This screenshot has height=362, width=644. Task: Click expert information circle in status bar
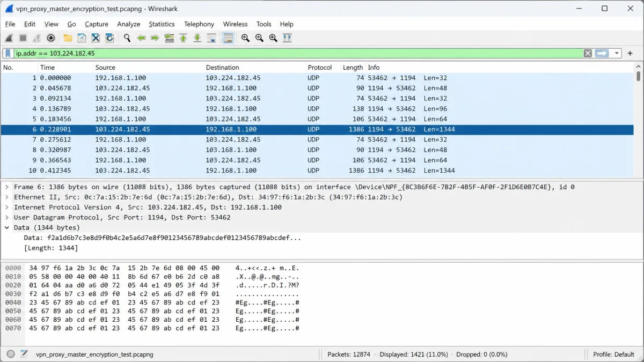[x=11, y=354]
